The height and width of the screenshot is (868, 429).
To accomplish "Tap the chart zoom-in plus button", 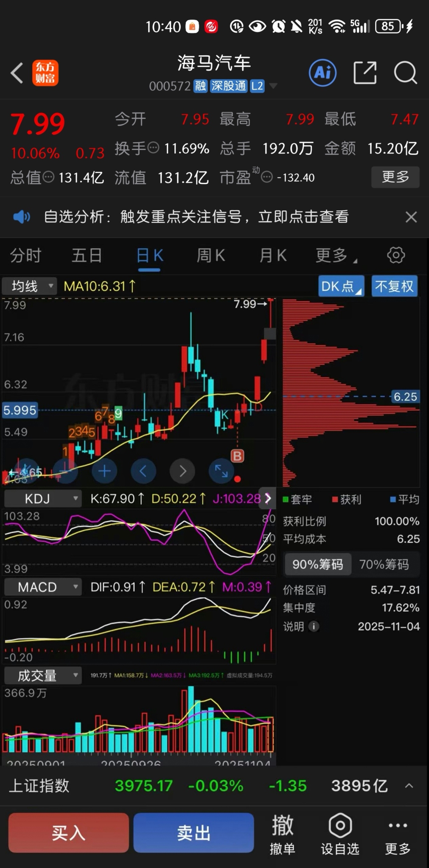I will tap(104, 471).
